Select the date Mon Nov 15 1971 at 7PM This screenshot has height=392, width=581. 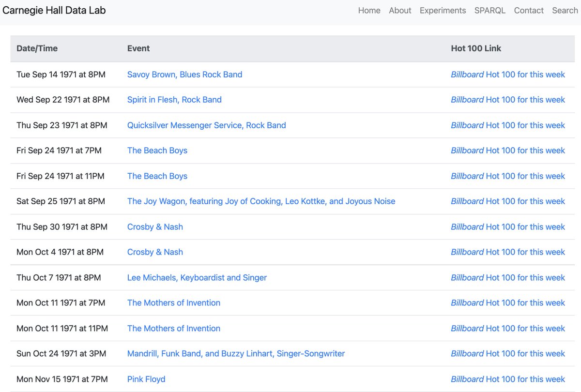62,379
